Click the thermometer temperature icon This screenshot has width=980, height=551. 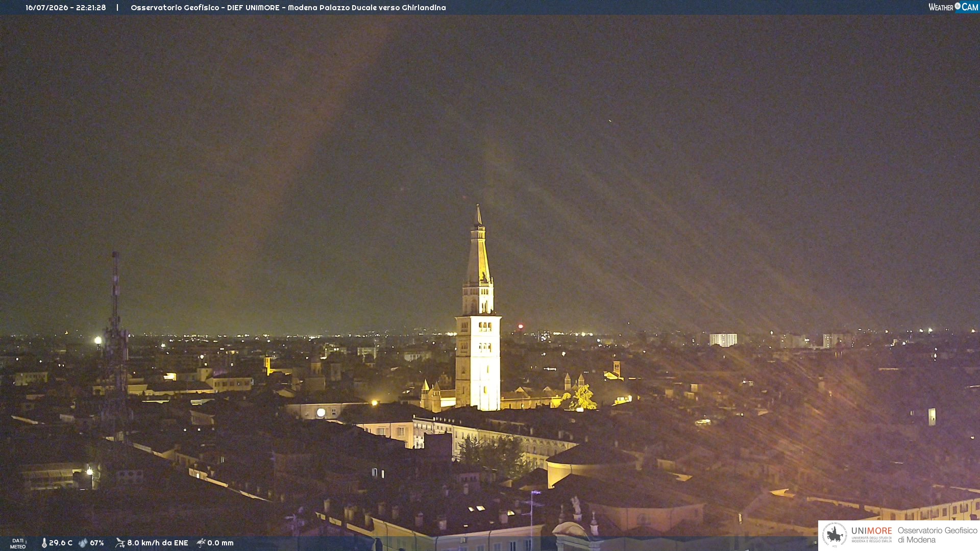(44, 543)
